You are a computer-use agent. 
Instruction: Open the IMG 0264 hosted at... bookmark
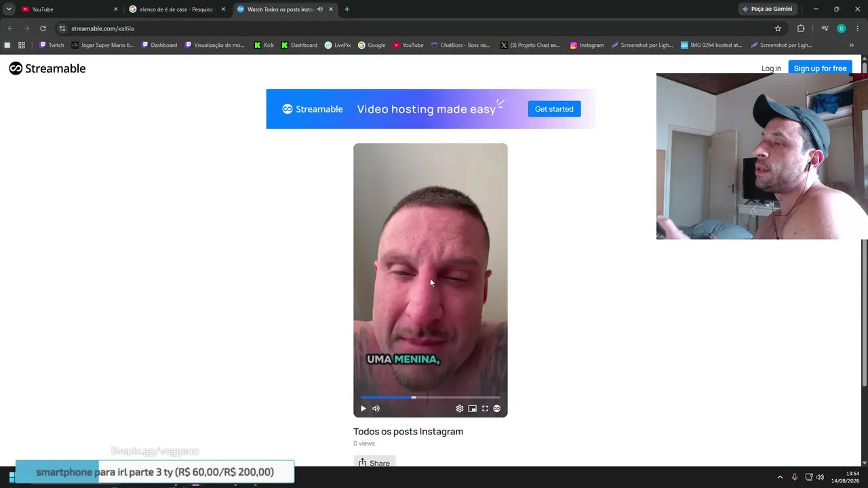tap(711, 45)
